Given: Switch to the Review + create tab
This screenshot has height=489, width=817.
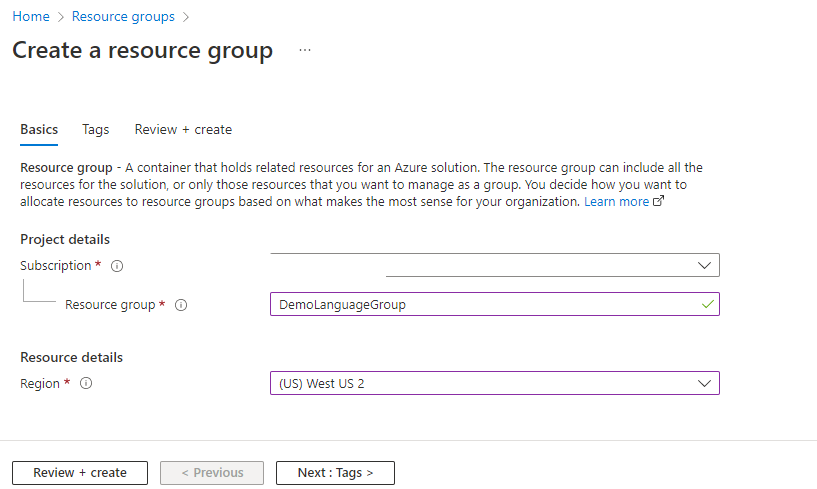Looking at the screenshot, I should (x=183, y=129).
